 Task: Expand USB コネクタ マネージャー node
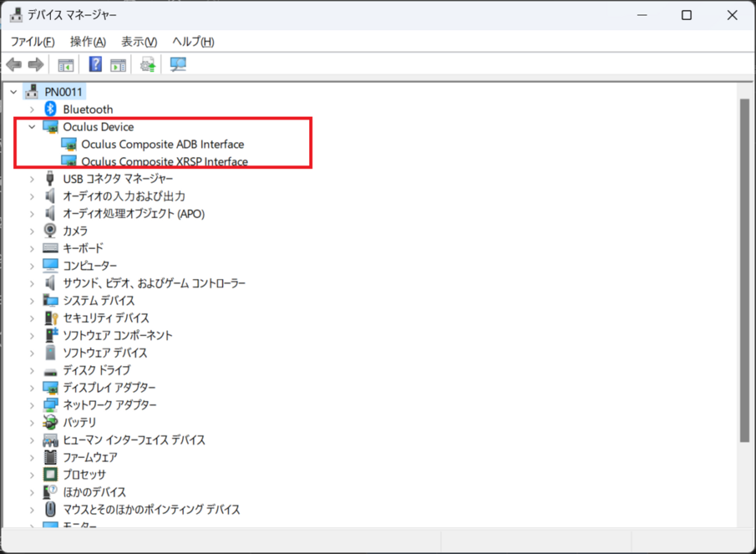[32, 179]
